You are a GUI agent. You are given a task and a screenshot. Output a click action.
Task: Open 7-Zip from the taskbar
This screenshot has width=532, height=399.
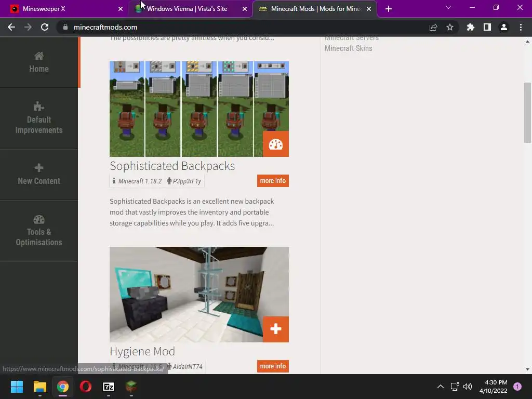coord(109,387)
